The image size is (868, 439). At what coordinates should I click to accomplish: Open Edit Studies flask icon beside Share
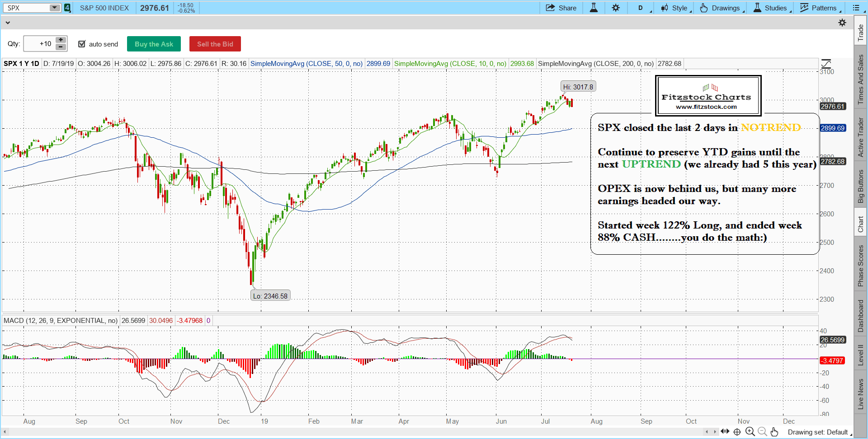point(594,8)
